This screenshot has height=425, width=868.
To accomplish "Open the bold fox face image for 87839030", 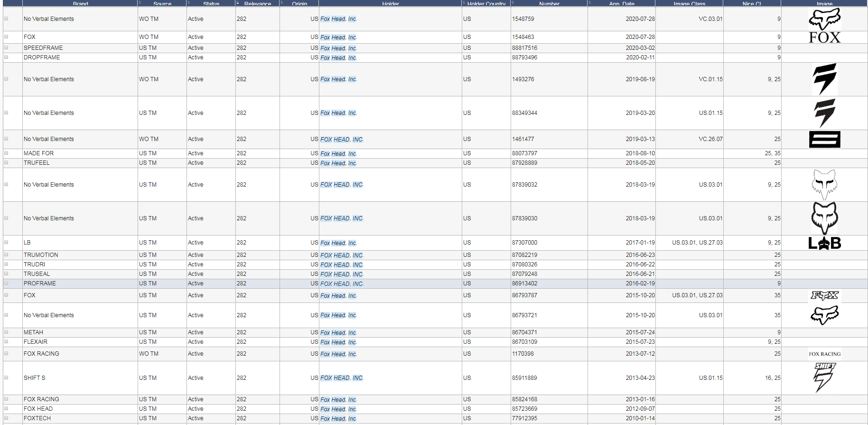I will coord(824,218).
